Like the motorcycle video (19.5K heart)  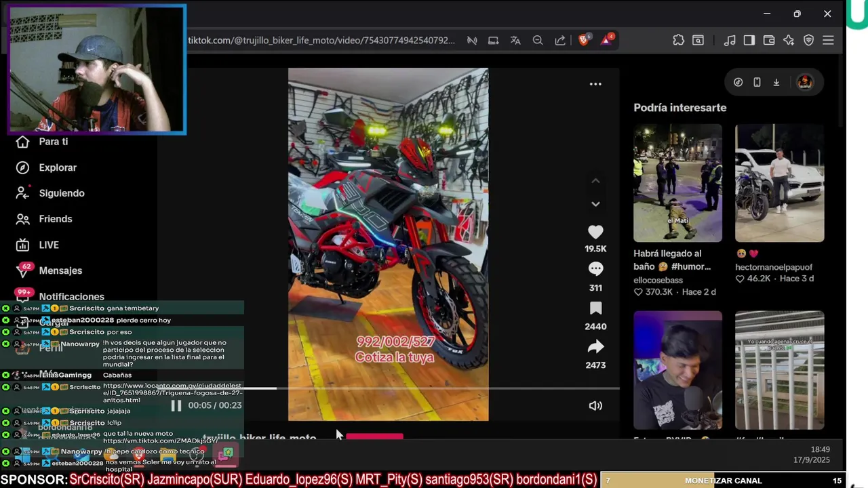tap(595, 232)
